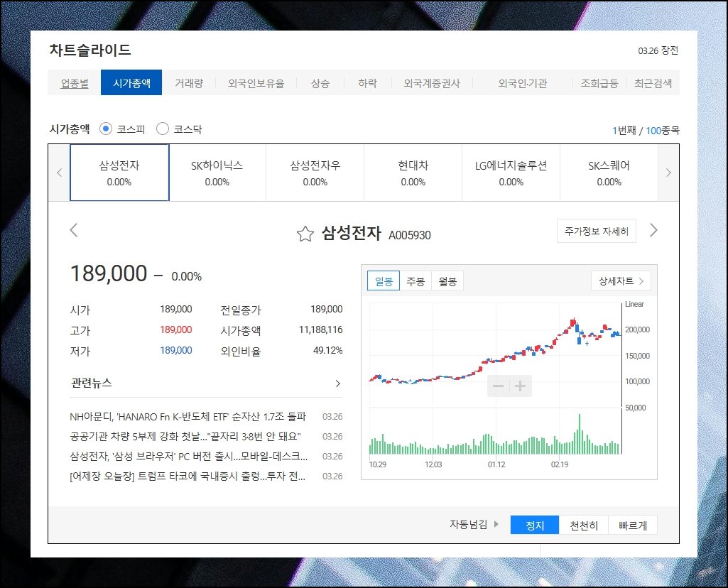Switch to the 업종별 tab
This screenshot has width=728, height=588.
pyautogui.click(x=75, y=83)
